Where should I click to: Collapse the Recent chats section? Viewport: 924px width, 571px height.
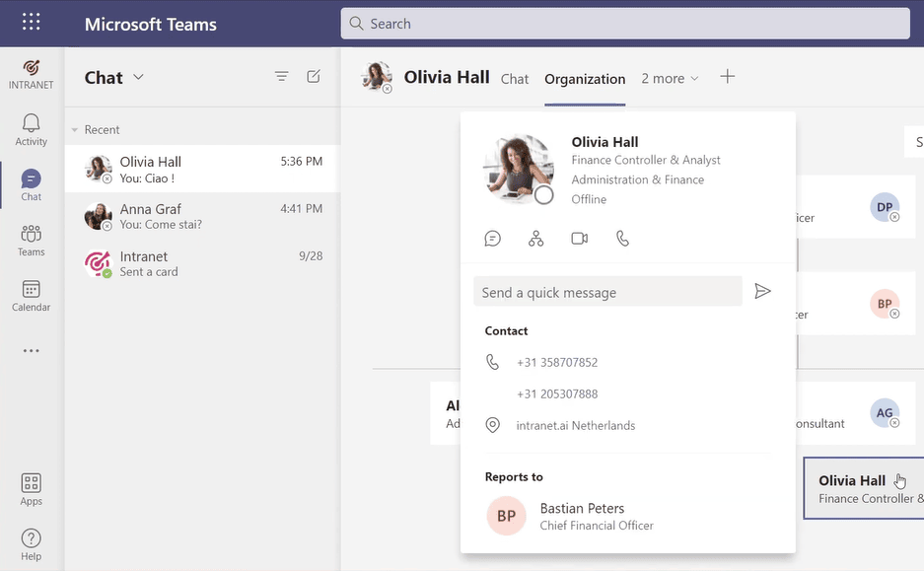coord(75,130)
